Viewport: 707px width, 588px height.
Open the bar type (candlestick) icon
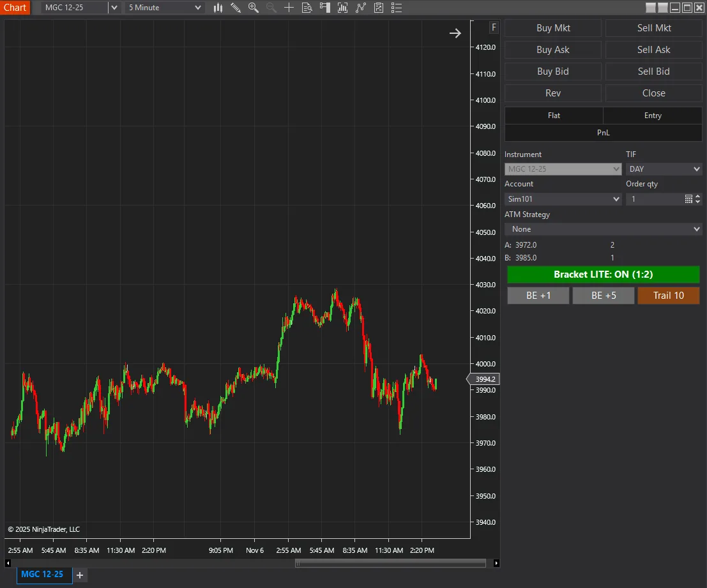pyautogui.click(x=218, y=8)
